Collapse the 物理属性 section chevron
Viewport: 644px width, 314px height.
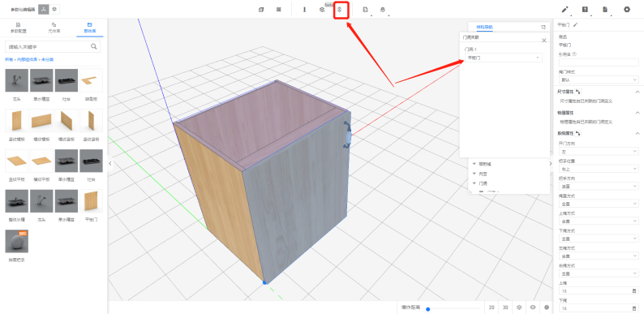(x=638, y=113)
